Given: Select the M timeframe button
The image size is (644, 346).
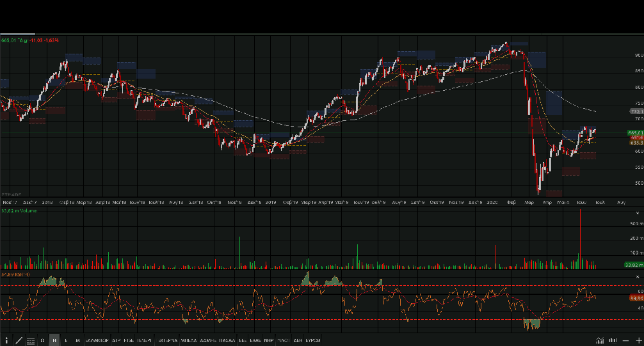Looking at the screenshot, I should [x=77, y=340].
